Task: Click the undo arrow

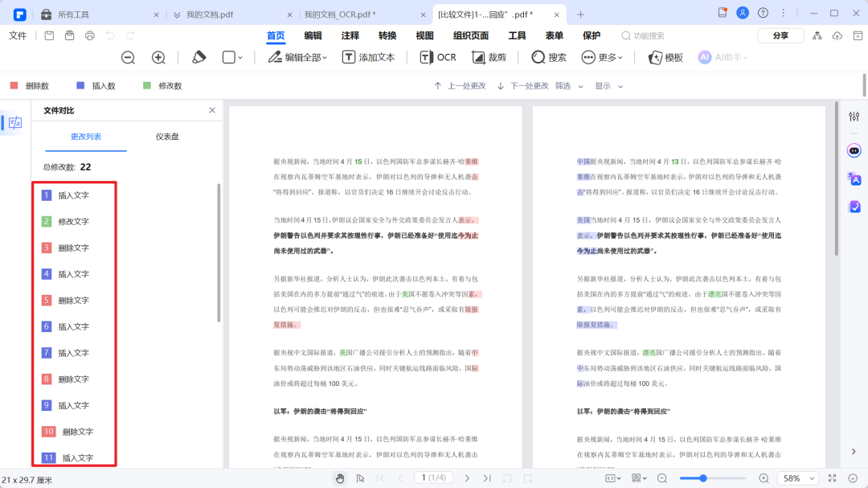Action: (x=110, y=35)
